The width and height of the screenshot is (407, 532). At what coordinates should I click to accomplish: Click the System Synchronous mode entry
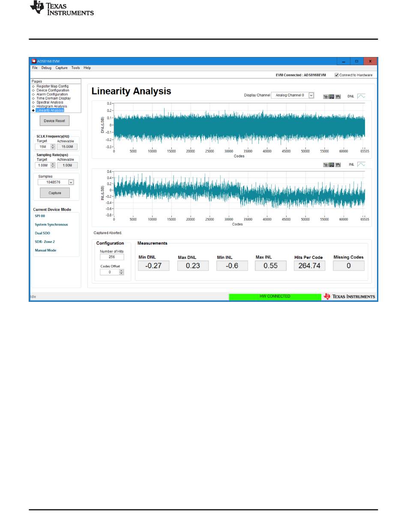coord(51,225)
